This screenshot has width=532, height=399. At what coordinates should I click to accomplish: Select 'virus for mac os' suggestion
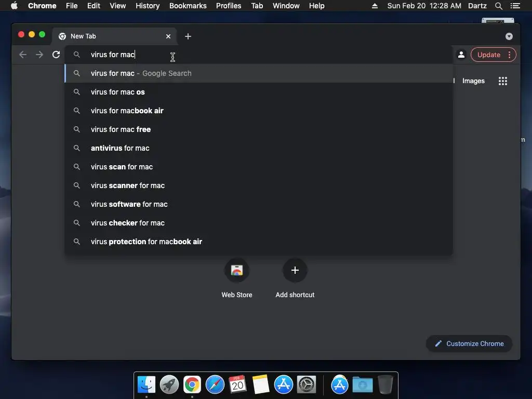pyautogui.click(x=259, y=92)
